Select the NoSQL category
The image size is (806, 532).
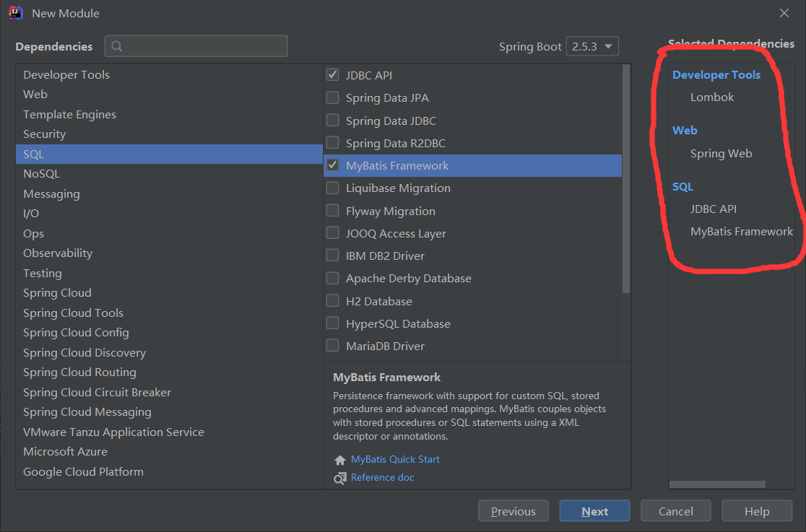point(169,174)
